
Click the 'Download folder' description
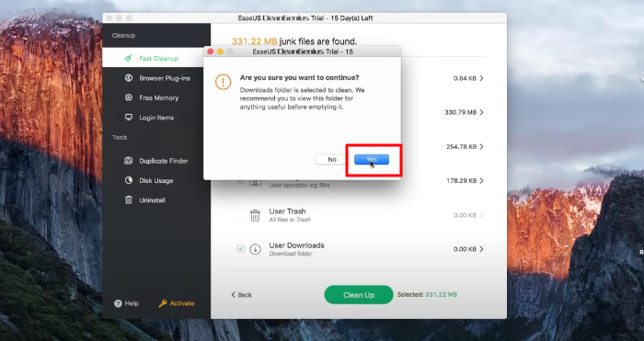pyautogui.click(x=291, y=254)
